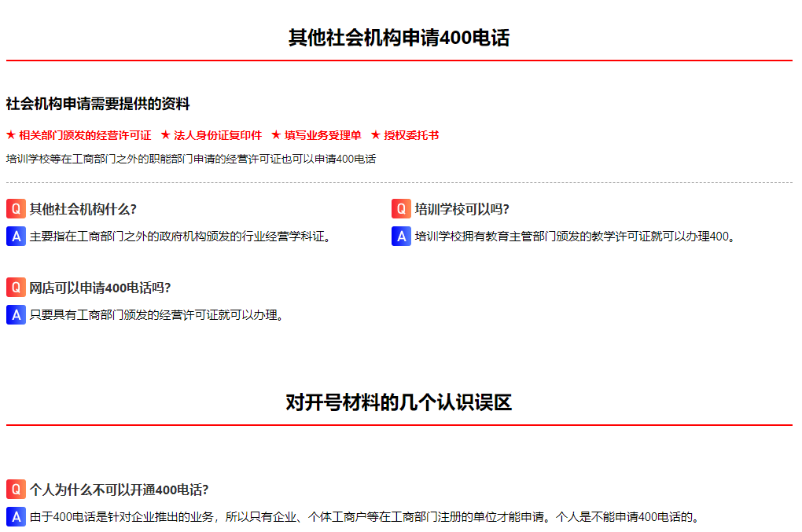Click the A icon beside 培训学校拥有教育主管部门 answer
802x532 pixels.
point(401,236)
